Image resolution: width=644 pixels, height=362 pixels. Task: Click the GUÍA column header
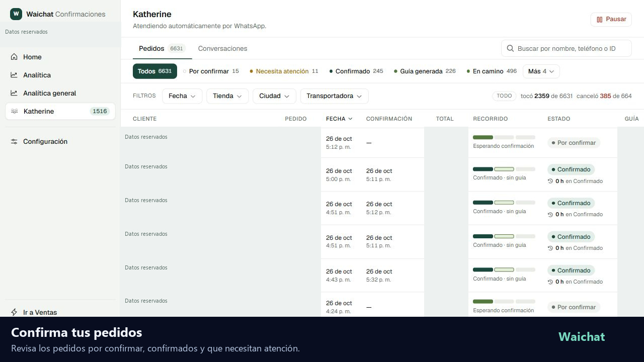tap(631, 119)
